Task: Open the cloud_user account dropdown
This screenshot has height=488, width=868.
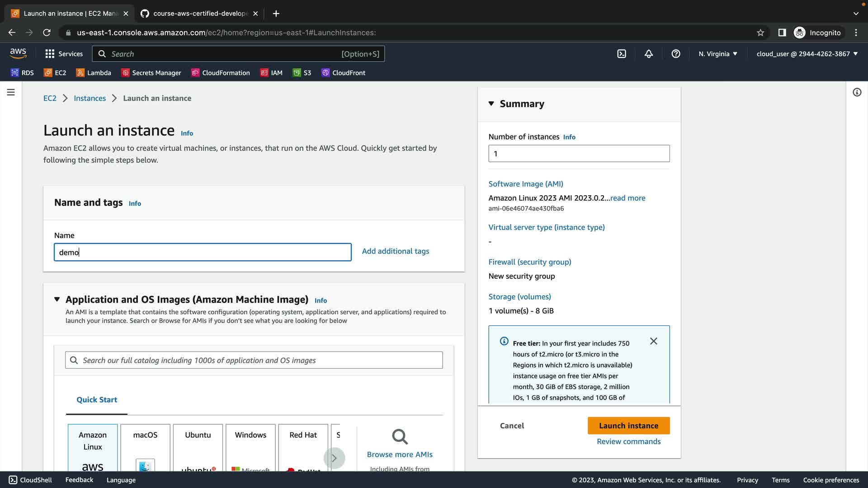Action: click(807, 54)
